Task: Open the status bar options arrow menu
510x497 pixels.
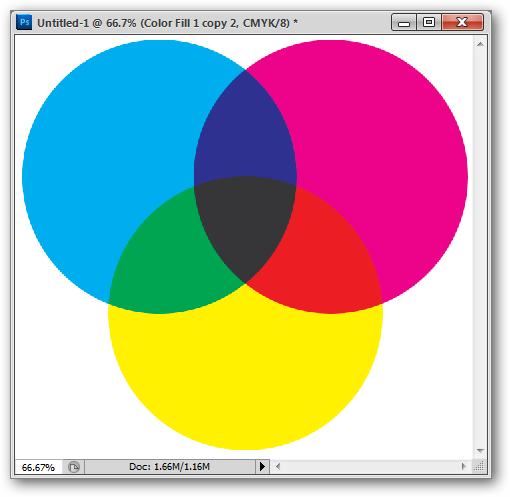Action: (x=262, y=466)
